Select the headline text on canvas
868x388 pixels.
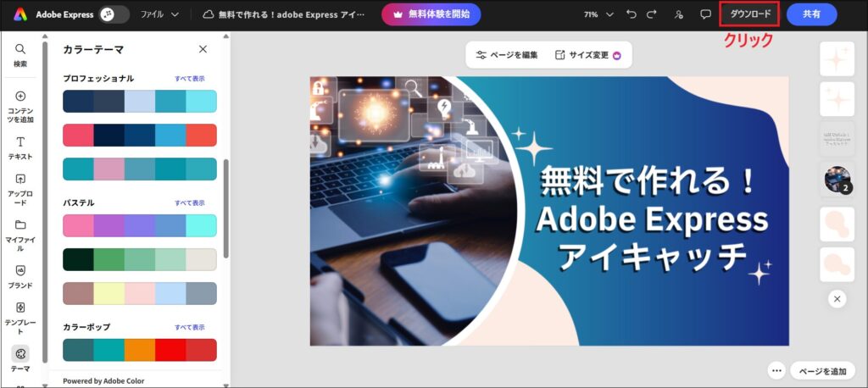click(x=651, y=219)
